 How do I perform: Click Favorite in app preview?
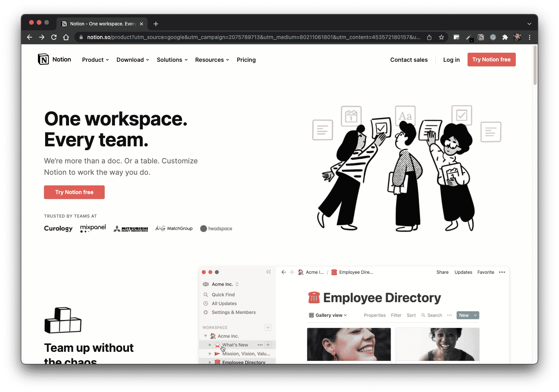[x=485, y=272]
